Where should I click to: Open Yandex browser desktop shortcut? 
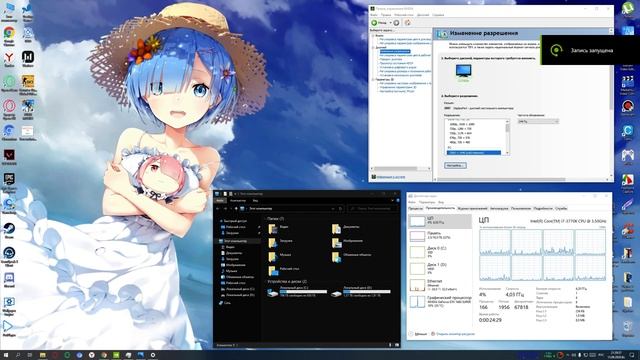coord(9,59)
